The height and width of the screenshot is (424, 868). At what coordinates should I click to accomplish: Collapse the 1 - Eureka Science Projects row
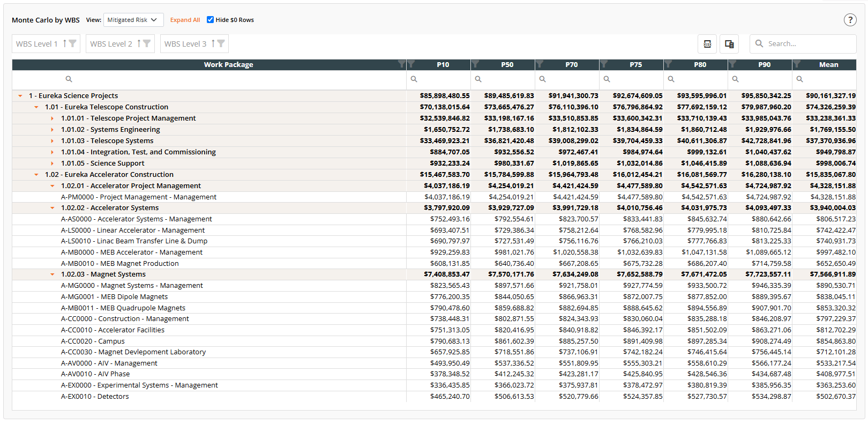(20, 96)
